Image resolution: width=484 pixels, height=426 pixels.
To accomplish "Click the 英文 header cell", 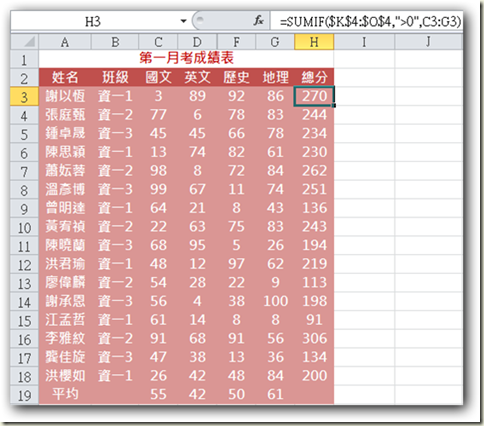I will pyautogui.click(x=197, y=78).
